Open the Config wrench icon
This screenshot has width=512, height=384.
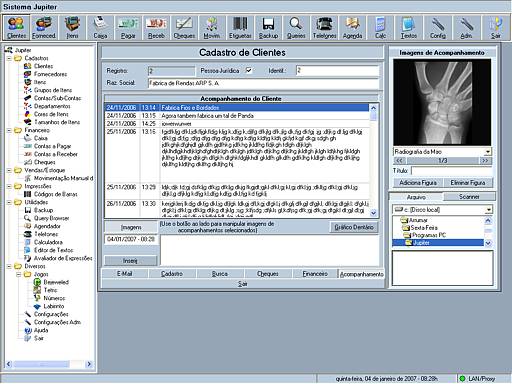(438, 27)
